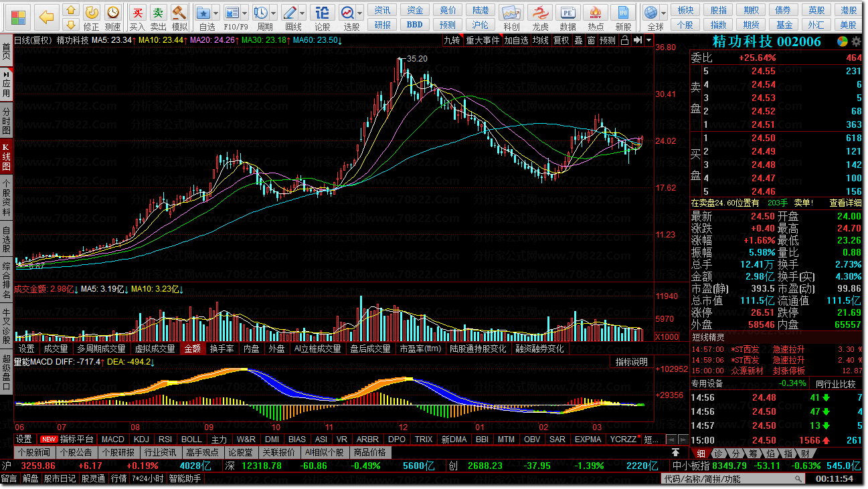Click the 港股 market button
The width and height of the screenshot is (868, 489).
click(849, 11)
